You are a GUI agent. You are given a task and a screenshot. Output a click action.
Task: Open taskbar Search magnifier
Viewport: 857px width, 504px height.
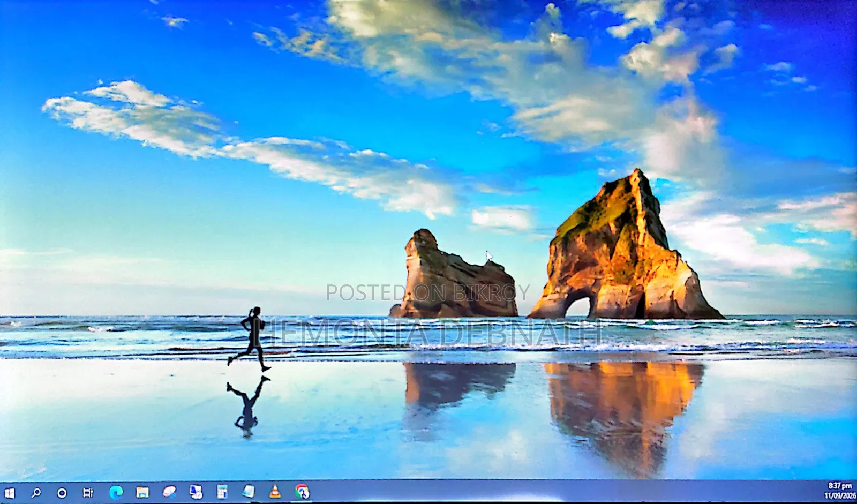(36, 492)
